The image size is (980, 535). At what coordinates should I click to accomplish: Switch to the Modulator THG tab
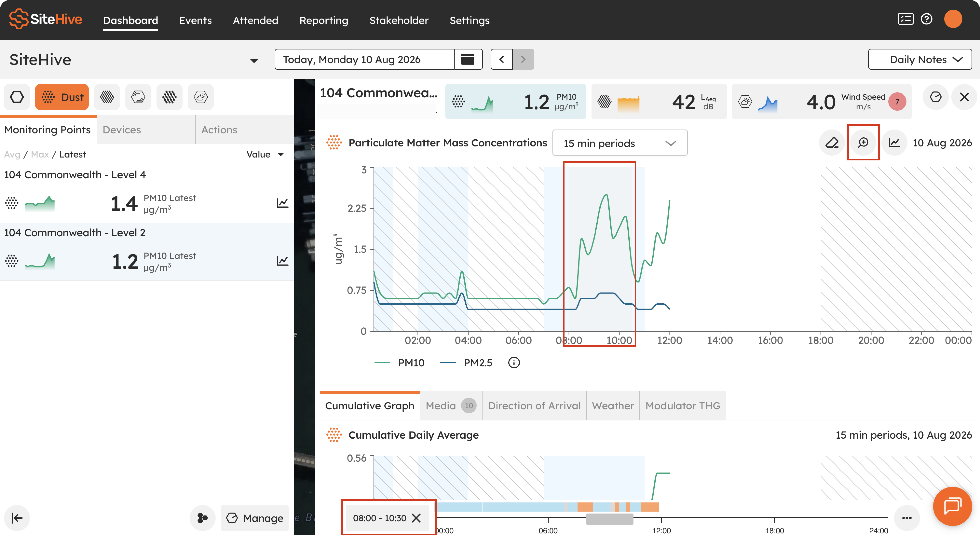(683, 406)
